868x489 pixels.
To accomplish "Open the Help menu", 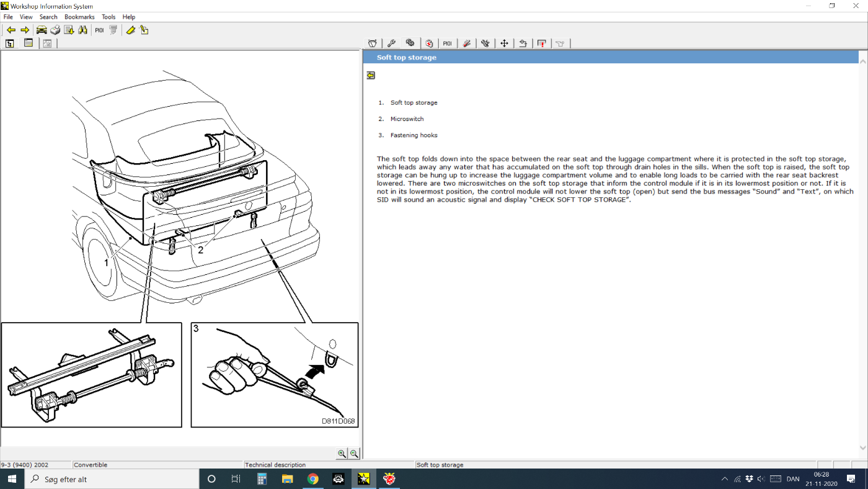I will [129, 17].
